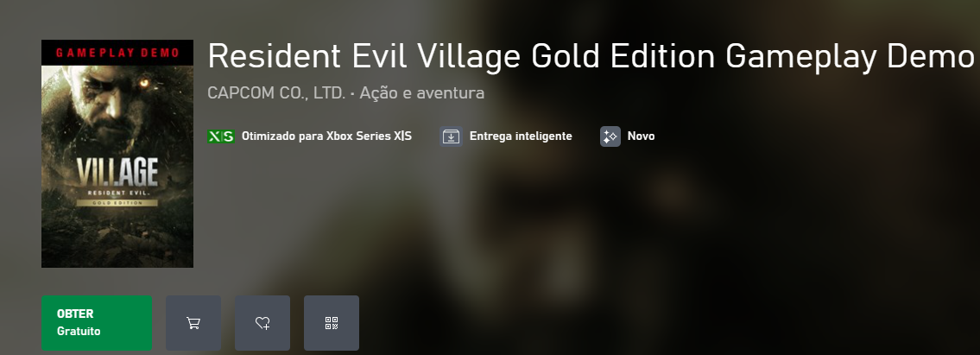
Task: Click the green OBTER button
Action: [x=96, y=322]
